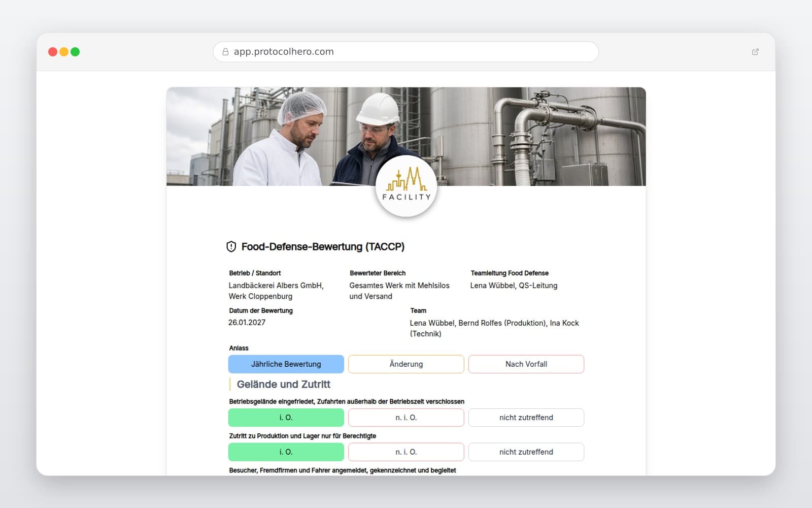The image size is (812, 508).
Task: Click the 'Gelände und Zutritt' section heading
Action: click(x=284, y=385)
